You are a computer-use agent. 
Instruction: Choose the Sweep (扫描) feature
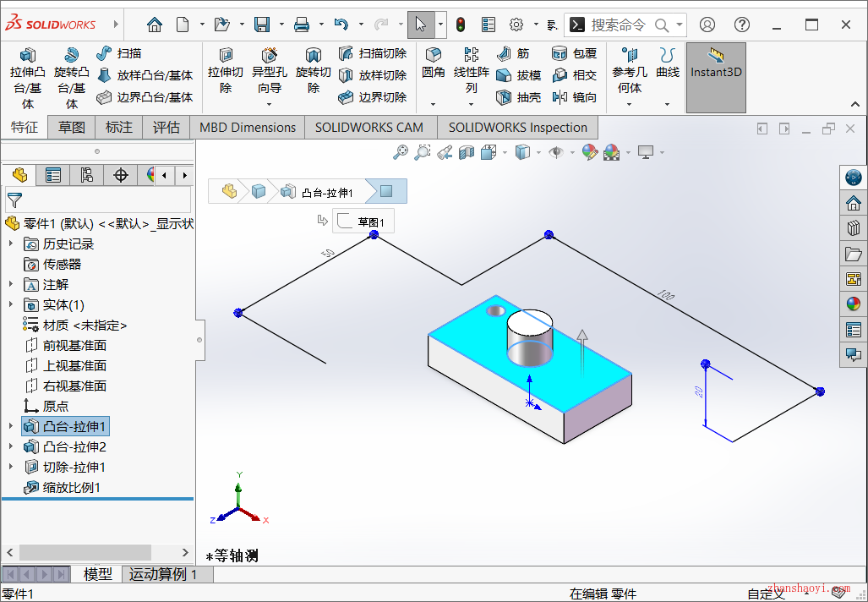[119, 54]
